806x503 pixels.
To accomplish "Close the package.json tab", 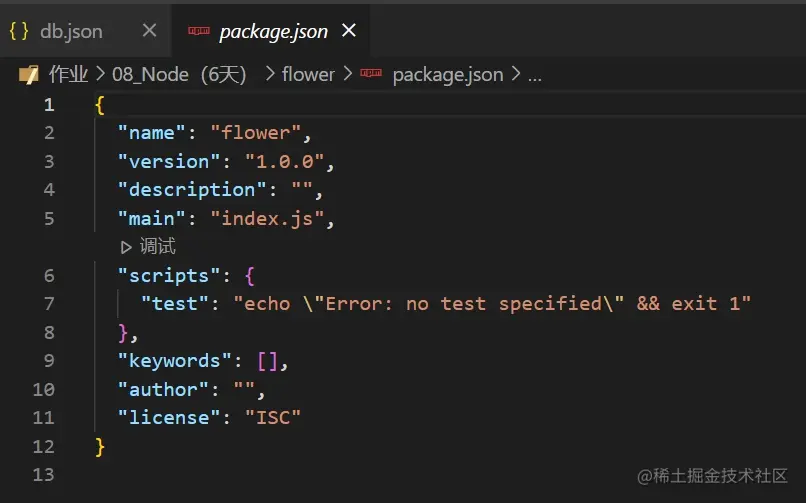I will [349, 31].
